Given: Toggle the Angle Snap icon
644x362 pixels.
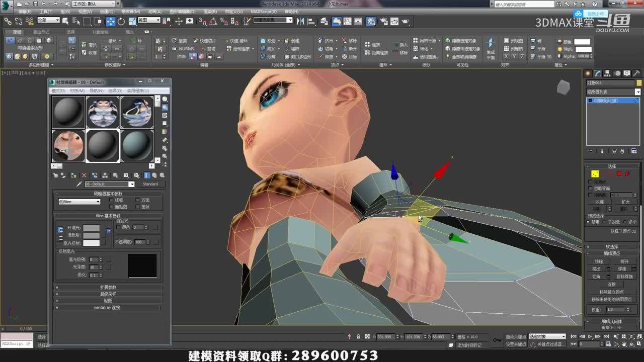Looking at the screenshot, I should pyautogui.click(x=213, y=21).
